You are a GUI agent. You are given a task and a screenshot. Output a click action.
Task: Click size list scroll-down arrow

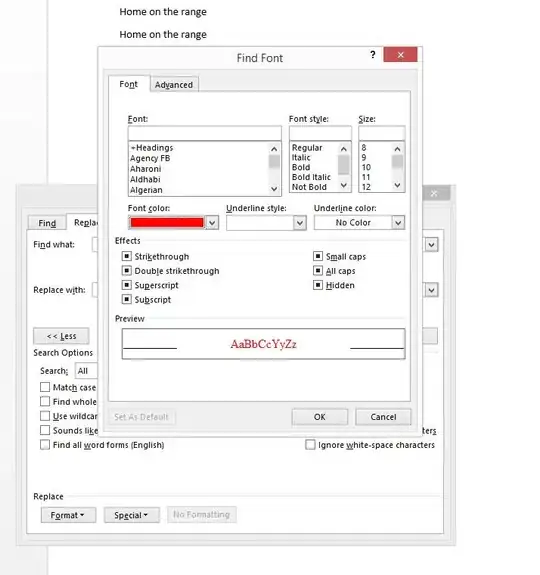[397, 185]
